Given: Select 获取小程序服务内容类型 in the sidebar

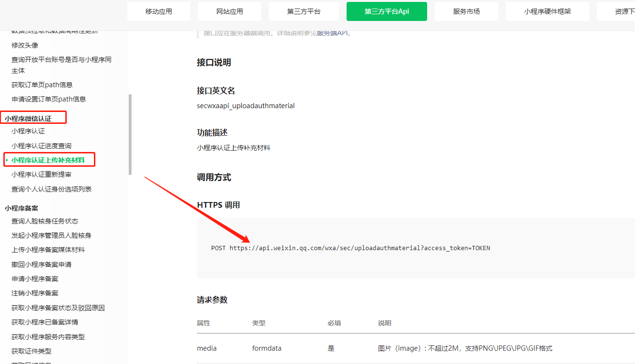Looking at the screenshot, I should coord(48,337).
